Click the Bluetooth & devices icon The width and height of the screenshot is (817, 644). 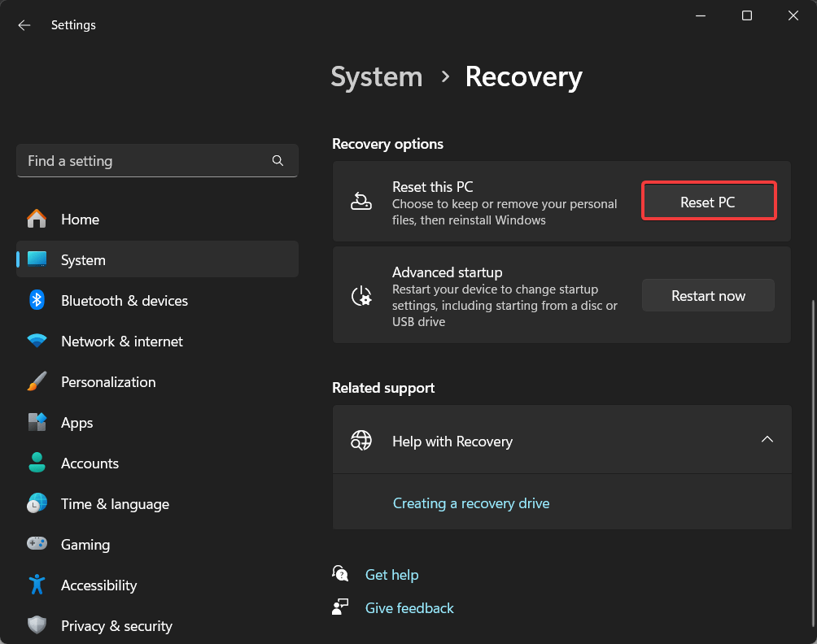[x=37, y=301]
